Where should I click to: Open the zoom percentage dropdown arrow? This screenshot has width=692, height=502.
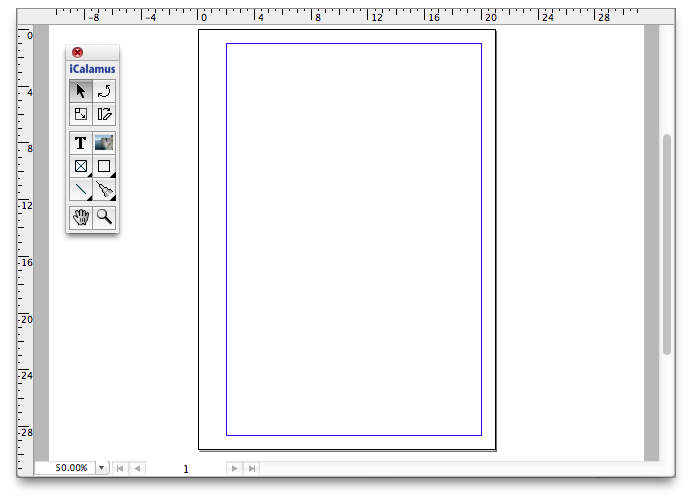[102, 468]
